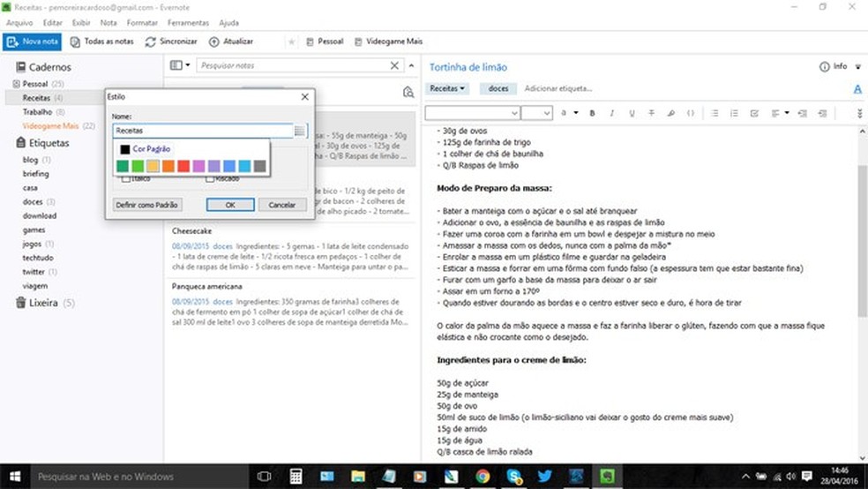
Task: Open the font family combo box
Action: [472, 113]
